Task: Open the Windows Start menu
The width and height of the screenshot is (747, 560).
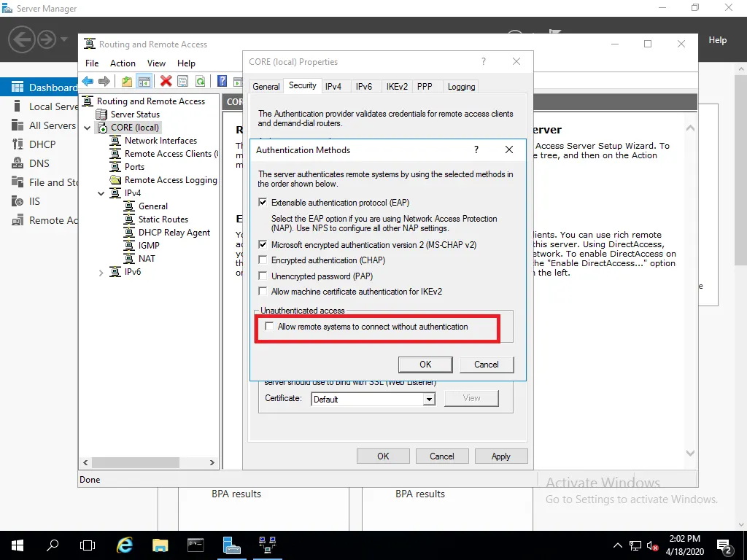Action: point(18,545)
